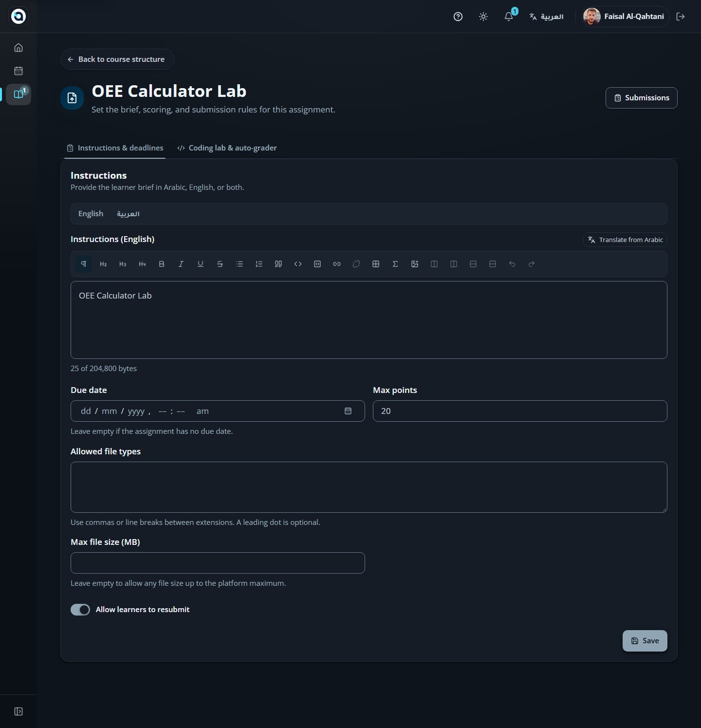Insert a numbered list
Viewport: 701px width, 728px height.
[x=259, y=264]
